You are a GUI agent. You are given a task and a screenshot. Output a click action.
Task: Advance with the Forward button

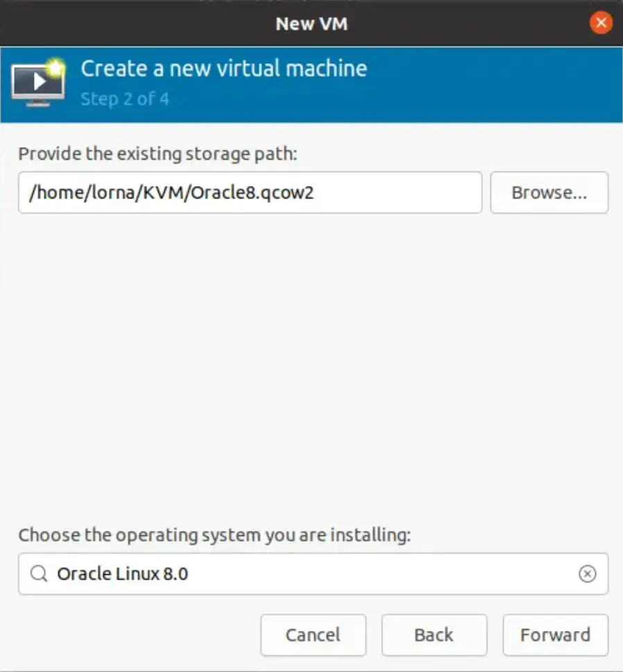point(555,635)
